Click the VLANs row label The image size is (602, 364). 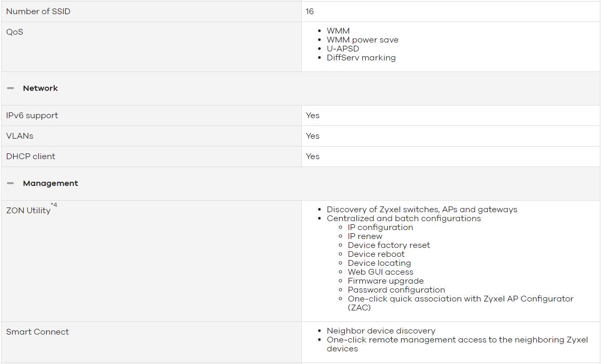click(x=20, y=136)
